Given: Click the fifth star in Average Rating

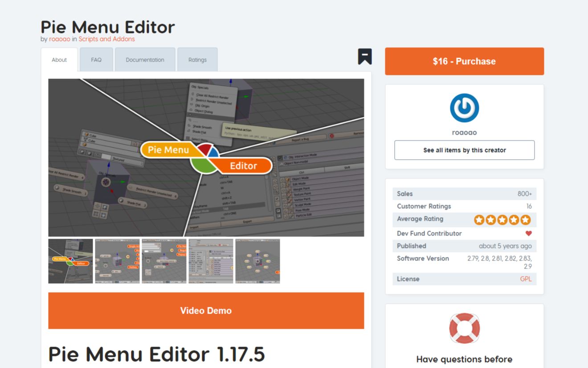Looking at the screenshot, I should coord(525,219).
